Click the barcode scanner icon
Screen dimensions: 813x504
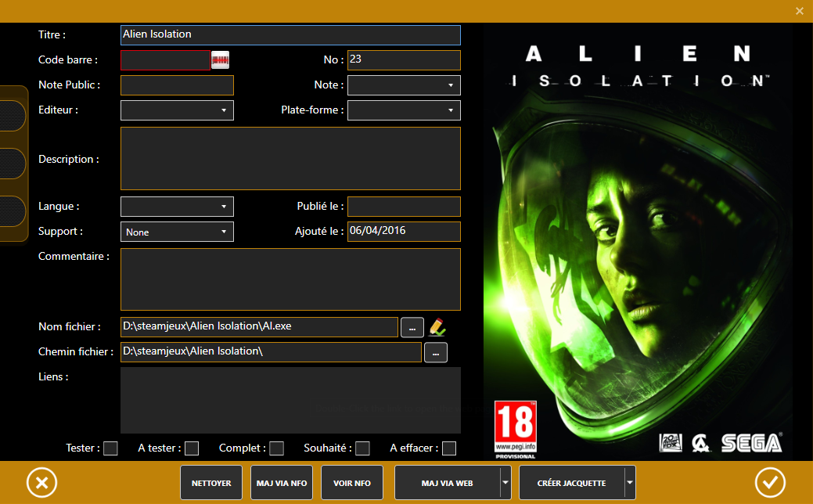221,60
